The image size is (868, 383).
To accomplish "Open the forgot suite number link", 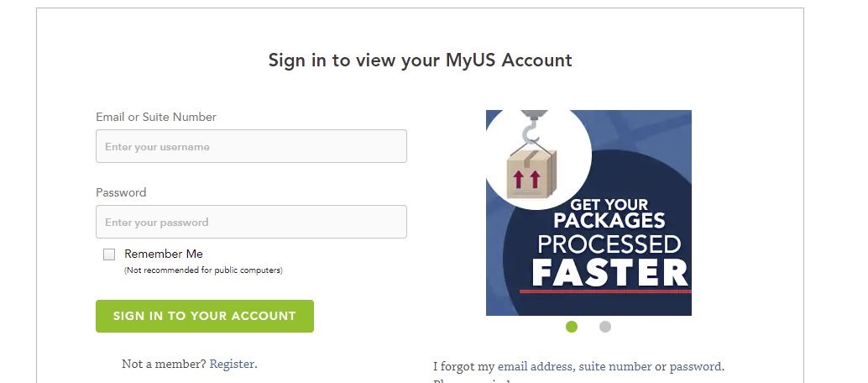I will click(614, 366).
